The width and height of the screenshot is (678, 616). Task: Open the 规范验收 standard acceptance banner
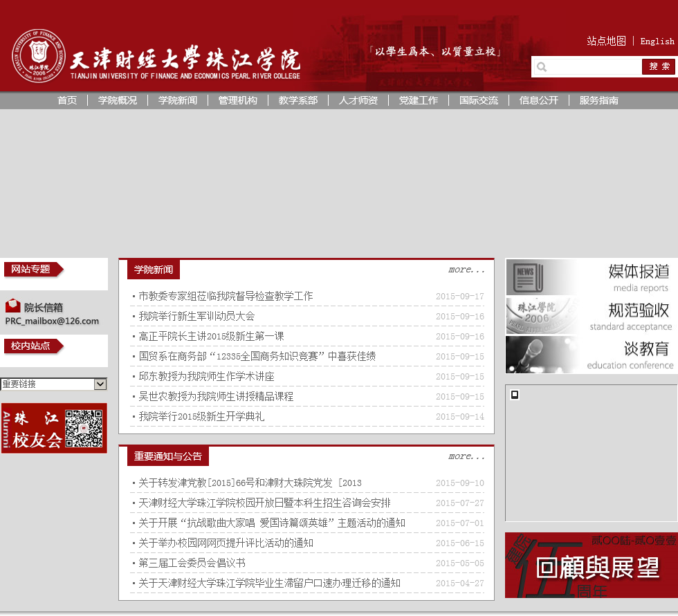click(592, 316)
